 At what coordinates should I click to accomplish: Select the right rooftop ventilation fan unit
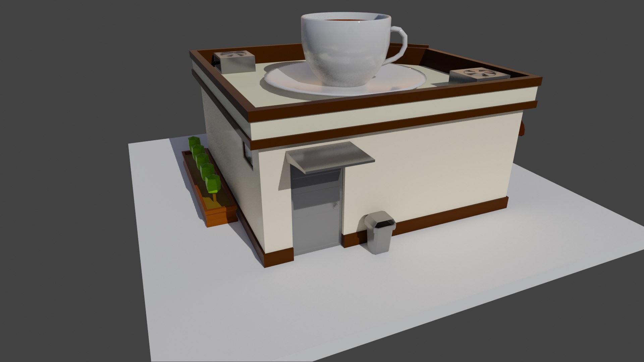click(x=479, y=76)
